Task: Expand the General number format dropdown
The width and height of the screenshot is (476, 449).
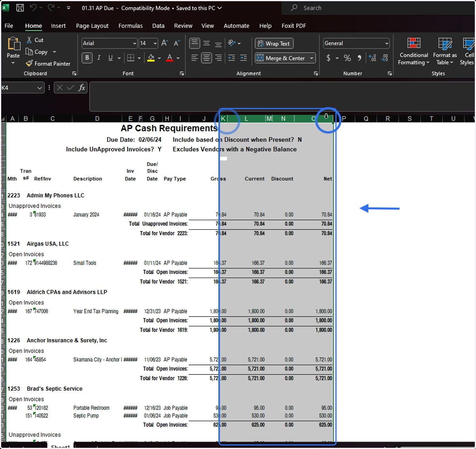Action: point(386,43)
